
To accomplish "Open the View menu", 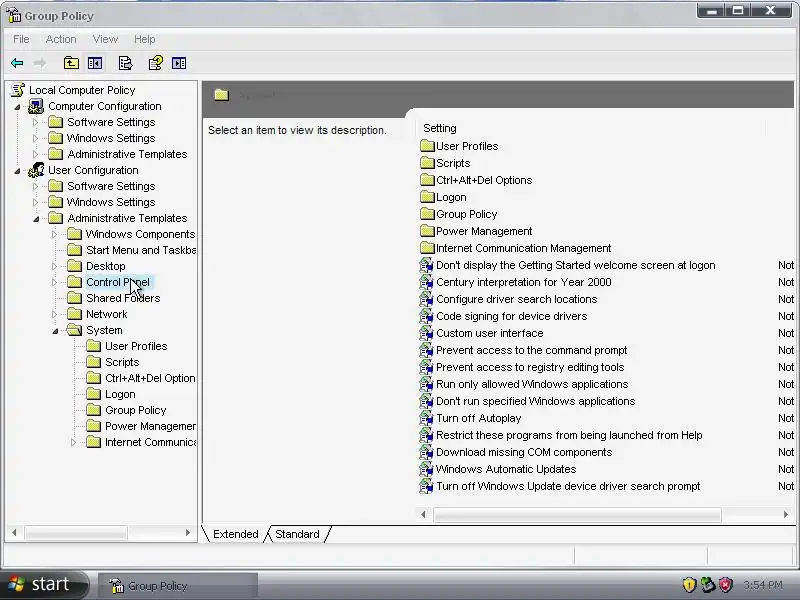I will coord(105,39).
